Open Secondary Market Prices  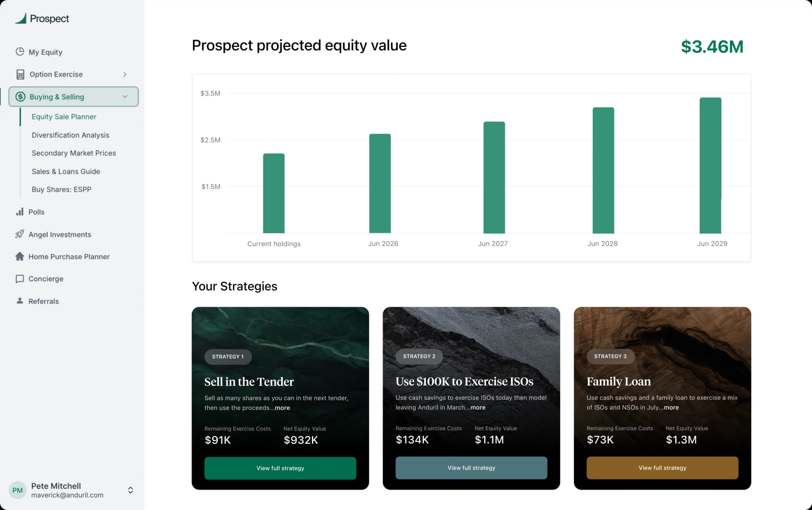[74, 153]
